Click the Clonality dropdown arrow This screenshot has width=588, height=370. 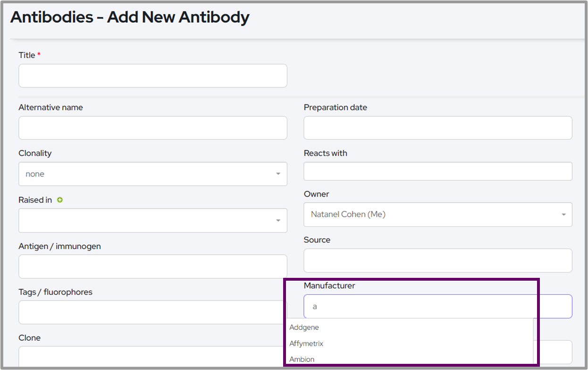click(x=278, y=174)
